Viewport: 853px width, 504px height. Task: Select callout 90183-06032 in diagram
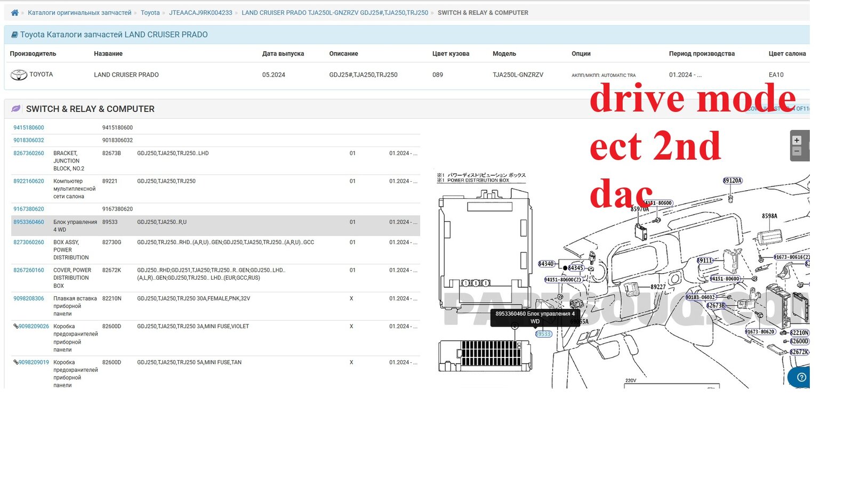tap(701, 297)
